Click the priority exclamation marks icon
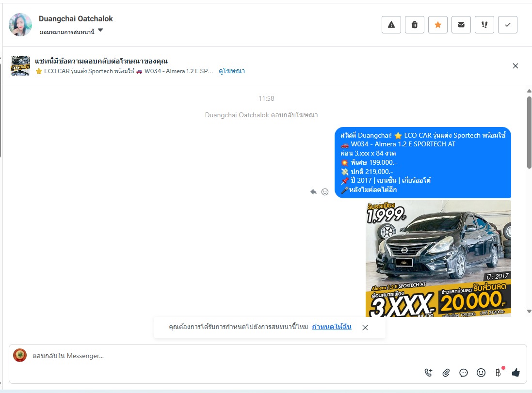The height and width of the screenshot is (393, 532). (x=484, y=25)
